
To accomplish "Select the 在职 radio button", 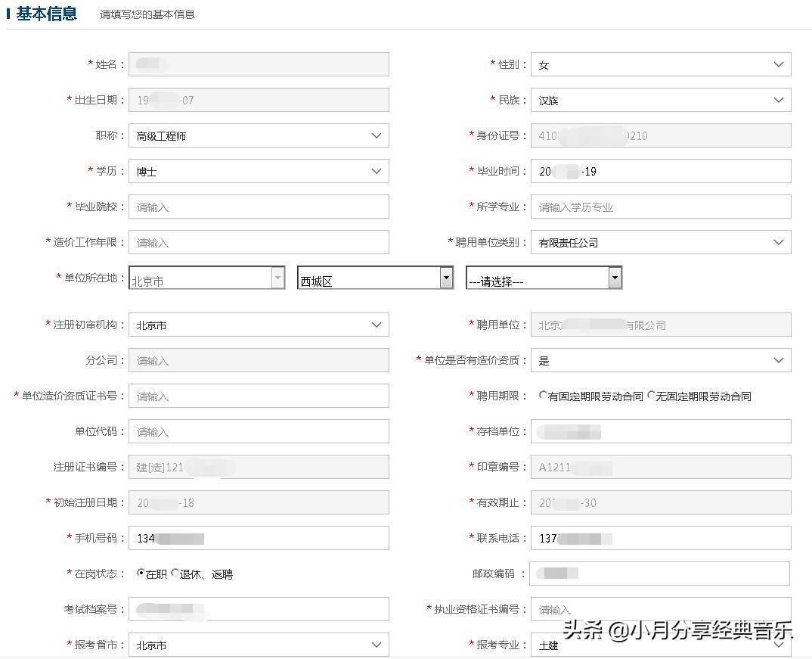I will coord(141,574).
